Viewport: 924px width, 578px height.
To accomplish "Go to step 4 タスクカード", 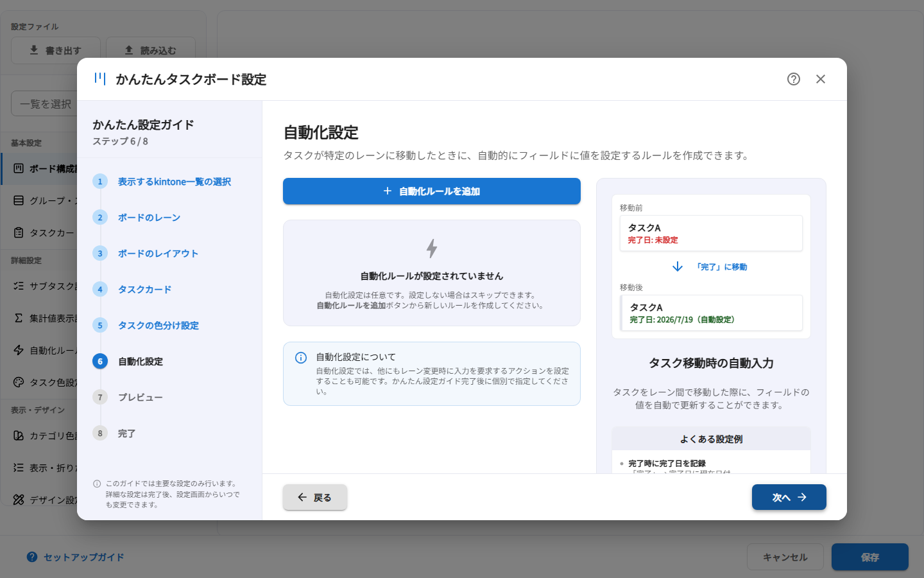I will point(144,290).
